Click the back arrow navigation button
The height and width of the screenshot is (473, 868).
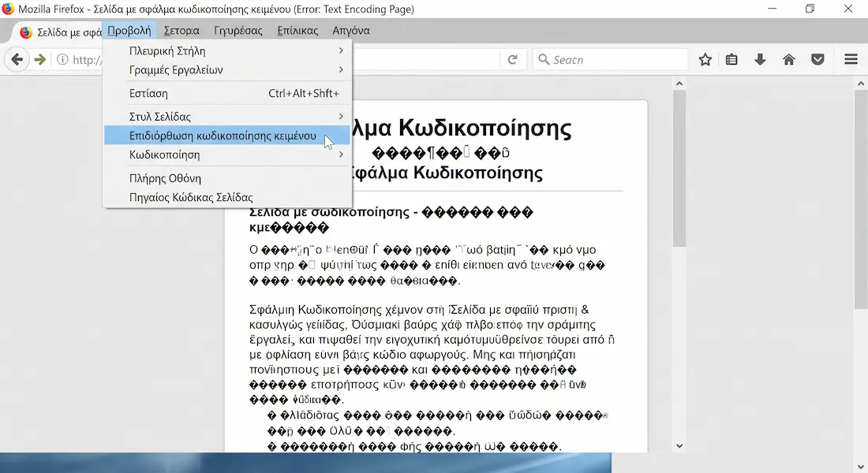tap(17, 59)
